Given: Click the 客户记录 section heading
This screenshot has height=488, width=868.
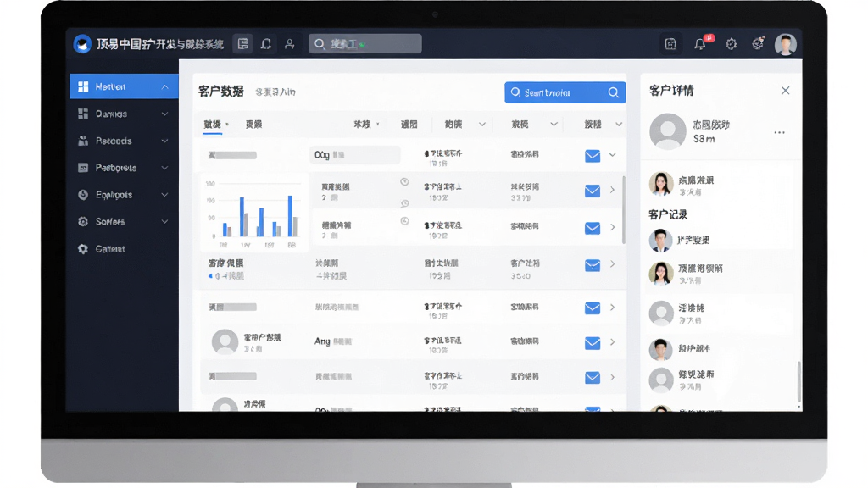Looking at the screenshot, I should [668, 214].
